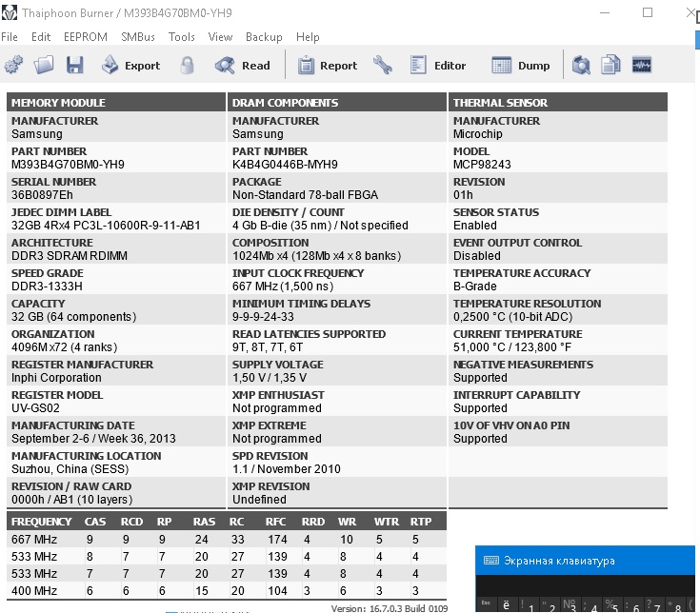The height and width of the screenshot is (613, 700).
Task: Click the open folder icon
Action: point(44,65)
